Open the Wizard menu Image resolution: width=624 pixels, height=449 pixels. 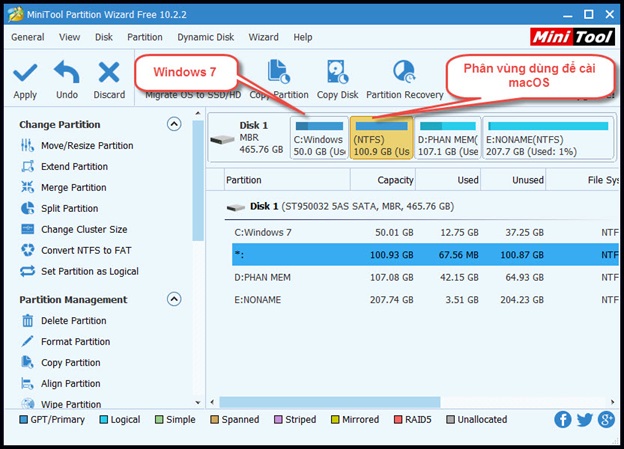pyautogui.click(x=263, y=37)
